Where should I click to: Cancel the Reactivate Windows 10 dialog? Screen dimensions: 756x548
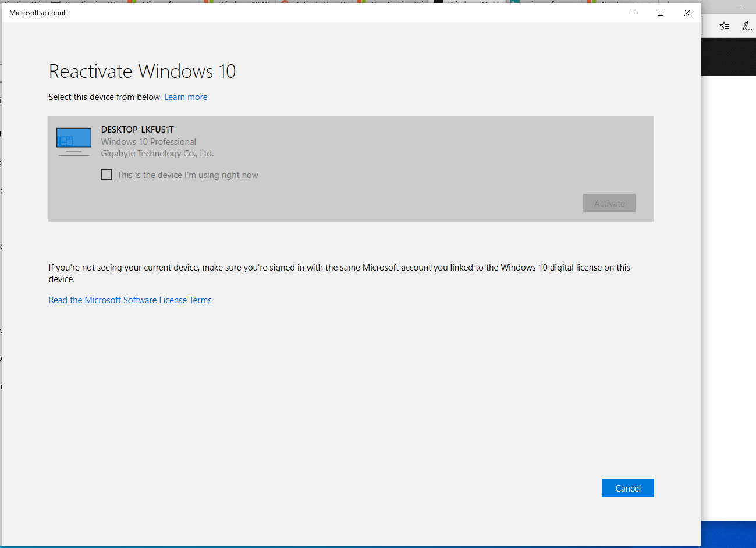(627, 488)
